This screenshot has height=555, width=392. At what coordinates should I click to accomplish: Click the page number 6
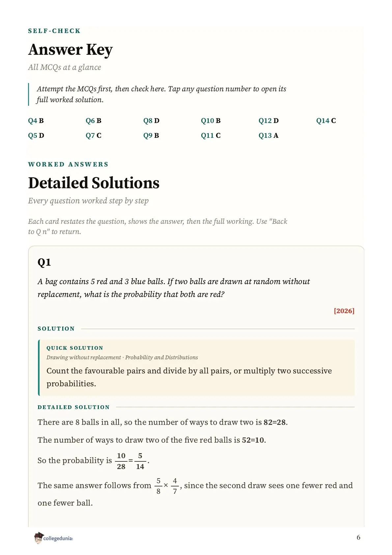(x=358, y=538)
